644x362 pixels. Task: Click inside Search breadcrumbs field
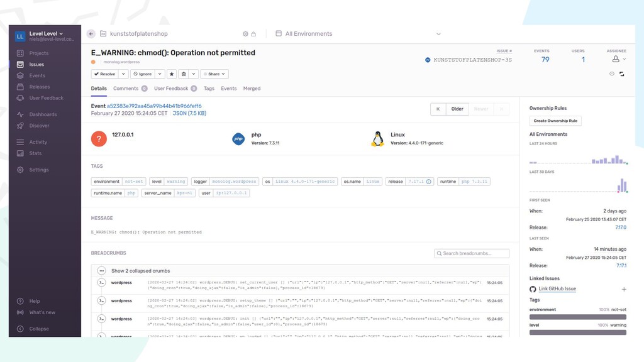point(472,253)
